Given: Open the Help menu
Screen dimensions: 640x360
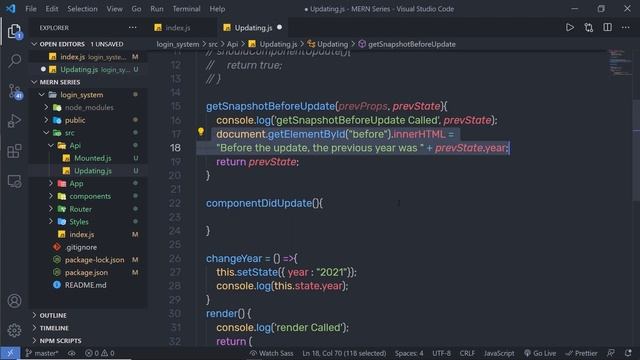Looking at the screenshot, I should coord(217,9).
